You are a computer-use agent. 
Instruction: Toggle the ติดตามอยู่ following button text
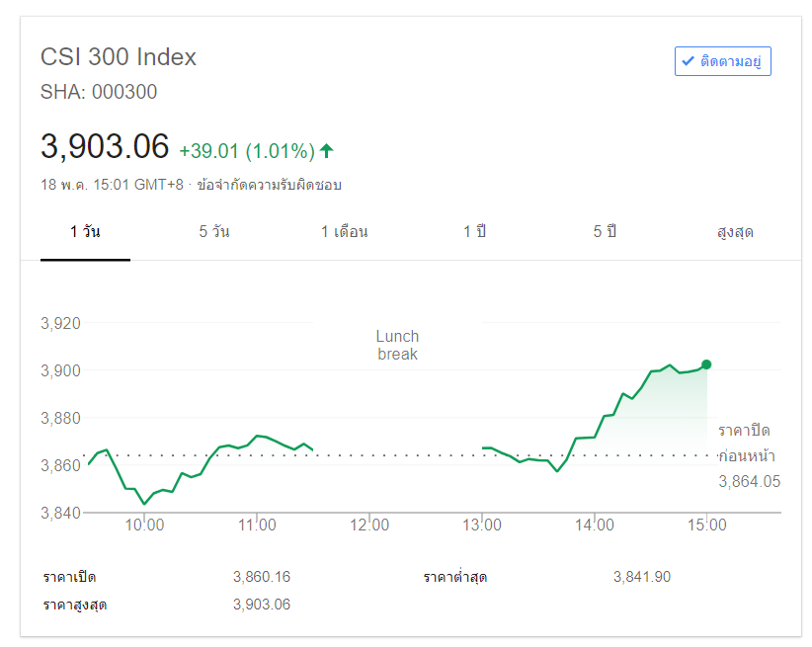(730, 61)
